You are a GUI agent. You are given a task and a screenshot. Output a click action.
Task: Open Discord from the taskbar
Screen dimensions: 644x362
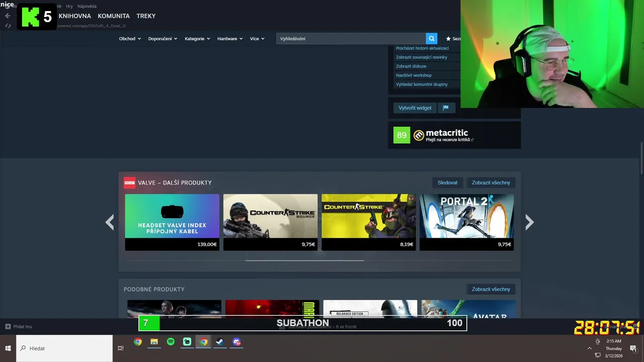pyautogui.click(x=236, y=342)
